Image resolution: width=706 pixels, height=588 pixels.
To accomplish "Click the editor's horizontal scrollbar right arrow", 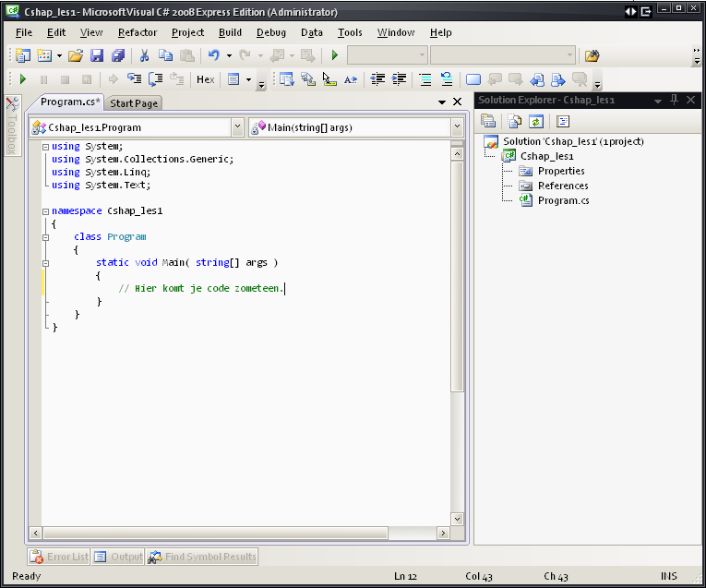I will coord(443,534).
